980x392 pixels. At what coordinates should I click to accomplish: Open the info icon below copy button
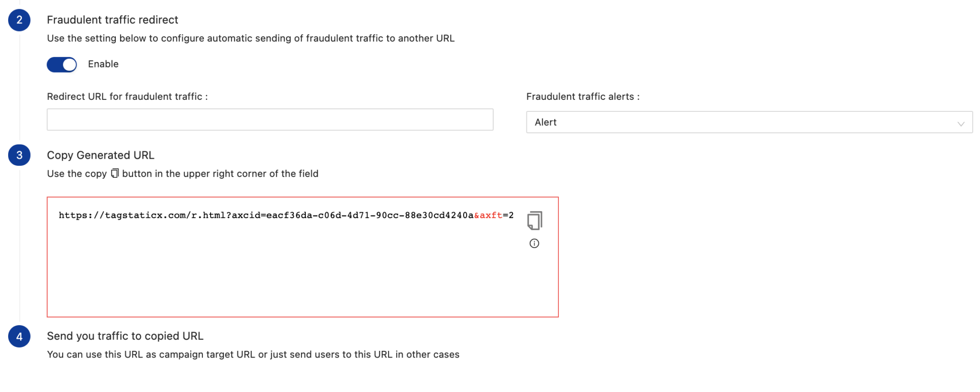click(535, 244)
